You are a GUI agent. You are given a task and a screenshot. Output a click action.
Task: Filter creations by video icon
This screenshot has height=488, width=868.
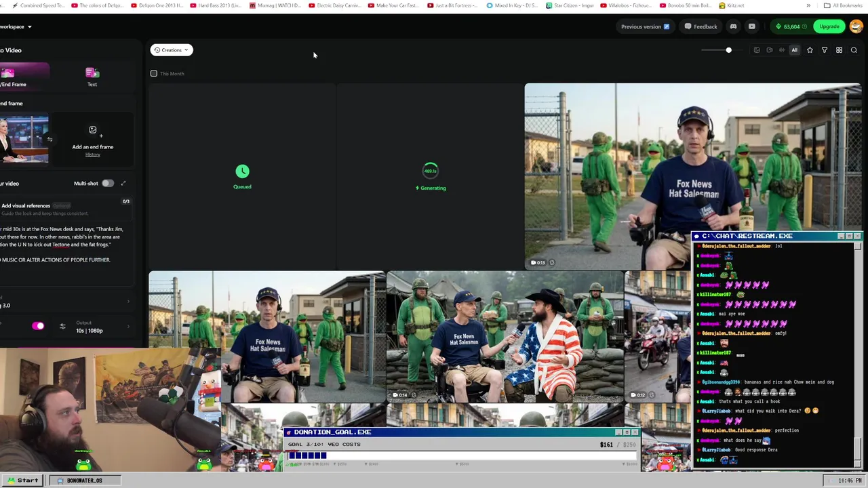pyautogui.click(x=769, y=50)
